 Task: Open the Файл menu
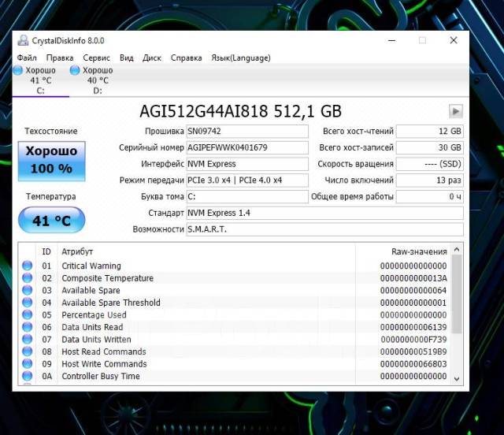[x=27, y=58]
